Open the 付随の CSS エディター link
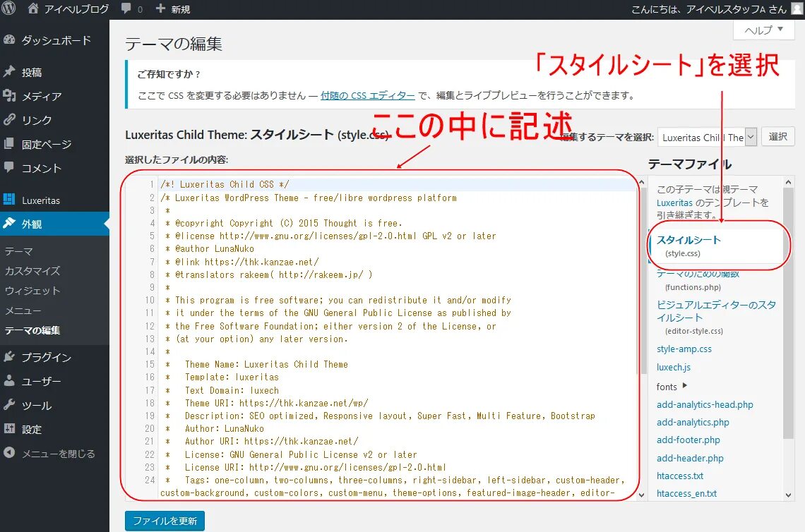 click(368, 95)
